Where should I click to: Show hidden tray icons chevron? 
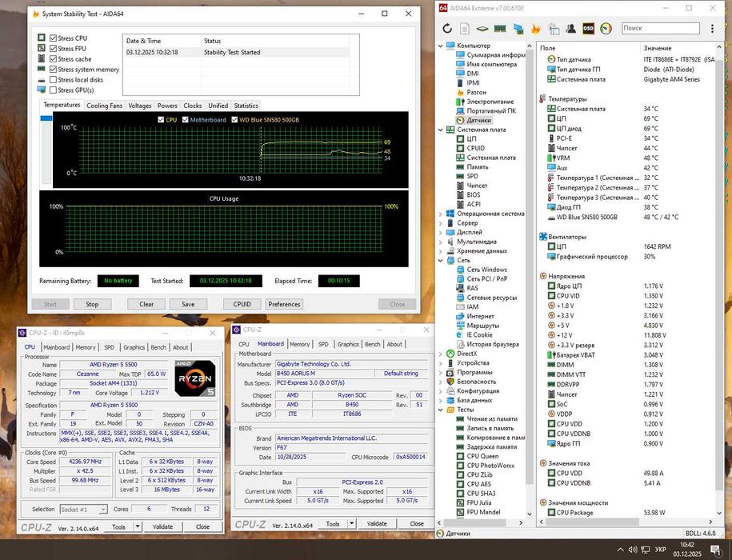click(620, 550)
